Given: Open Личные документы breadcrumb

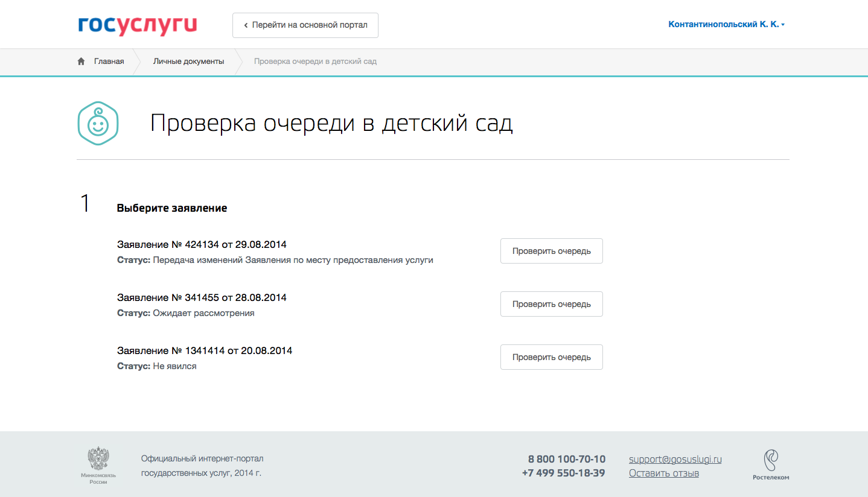Looking at the screenshot, I should pos(188,62).
